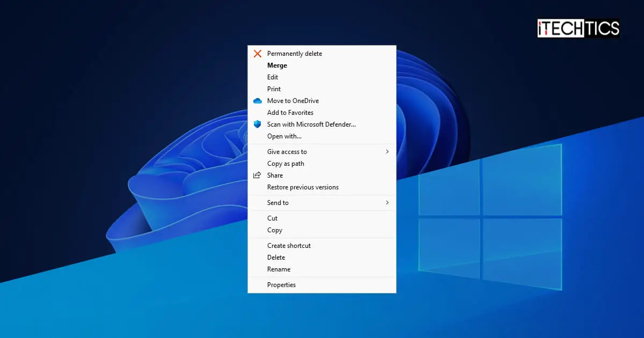Click the Microsoft Defender shield icon
644x338 pixels.
coord(258,124)
